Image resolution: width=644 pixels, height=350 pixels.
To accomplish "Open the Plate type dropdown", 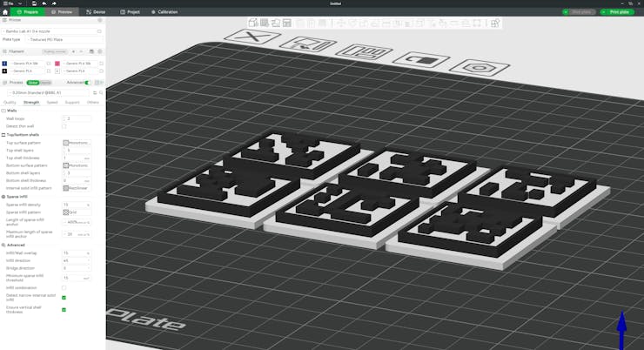I will click(x=65, y=39).
